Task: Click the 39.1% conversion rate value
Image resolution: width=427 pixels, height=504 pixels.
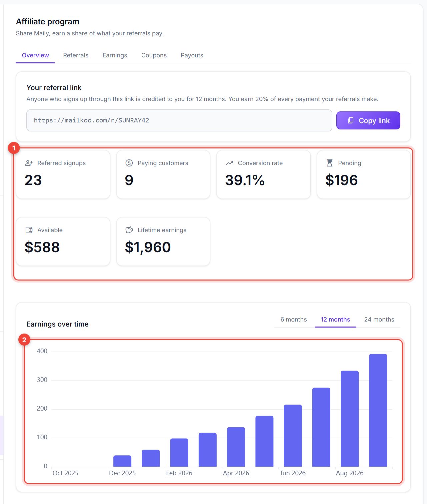Action: [245, 180]
